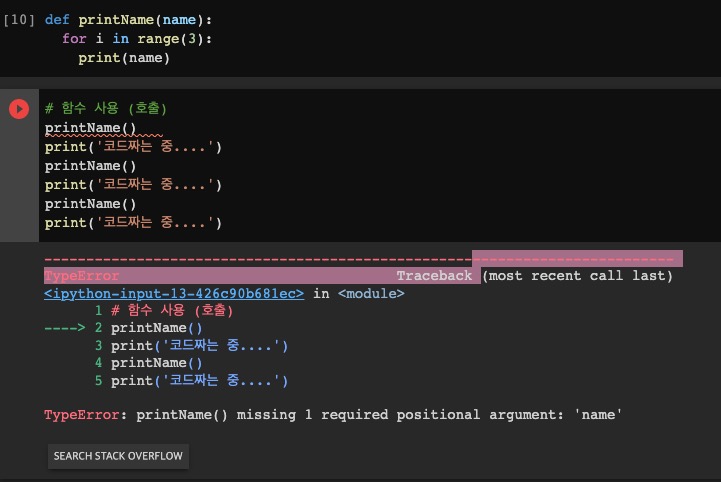Click '(most recent call last)' text
Viewport: 721px width, 482px height.
(x=577, y=275)
